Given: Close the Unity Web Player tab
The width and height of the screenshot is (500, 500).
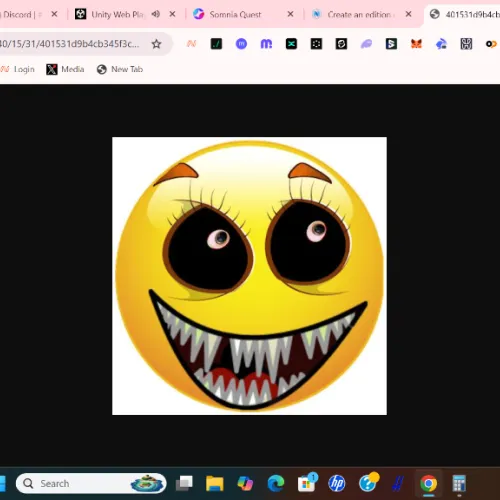Looking at the screenshot, I should click(172, 14).
